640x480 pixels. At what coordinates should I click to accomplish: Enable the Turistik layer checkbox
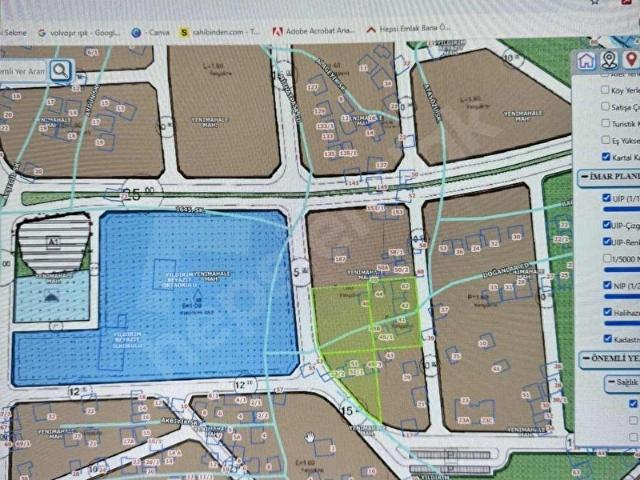coord(605,123)
